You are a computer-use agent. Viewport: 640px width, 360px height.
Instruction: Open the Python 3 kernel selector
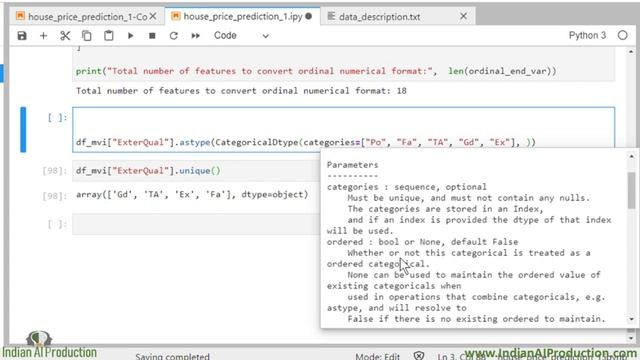tap(587, 36)
